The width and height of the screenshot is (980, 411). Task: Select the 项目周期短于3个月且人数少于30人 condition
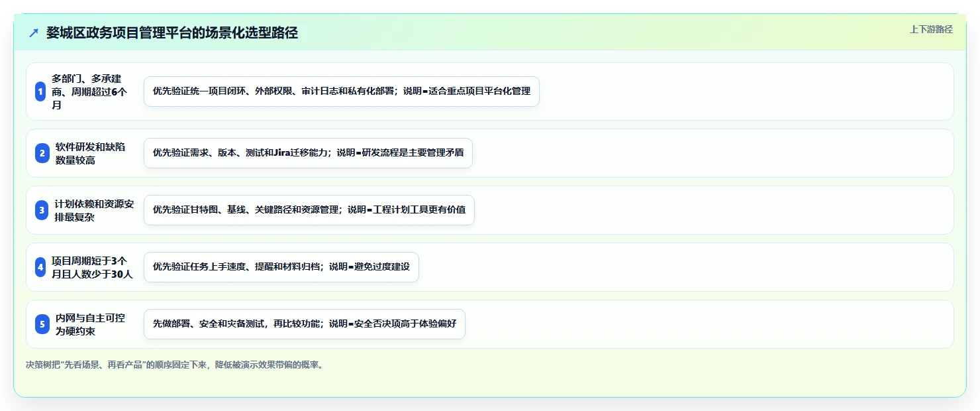(92, 267)
